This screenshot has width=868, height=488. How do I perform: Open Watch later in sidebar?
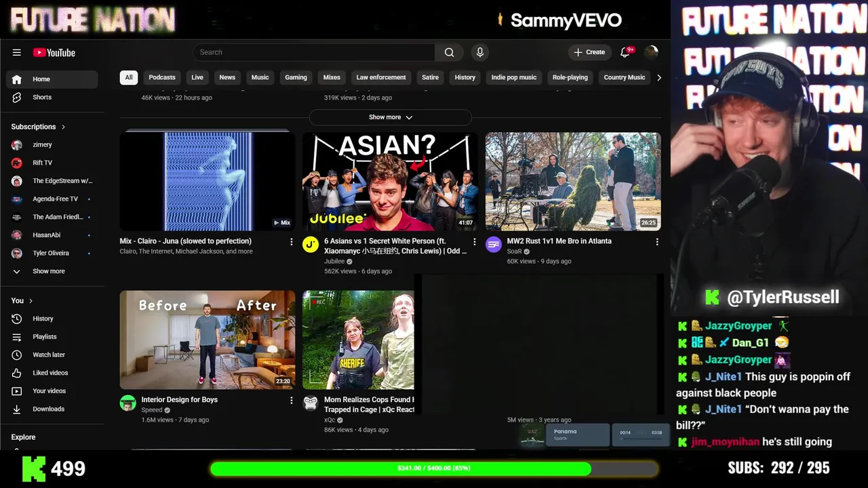(x=52, y=354)
